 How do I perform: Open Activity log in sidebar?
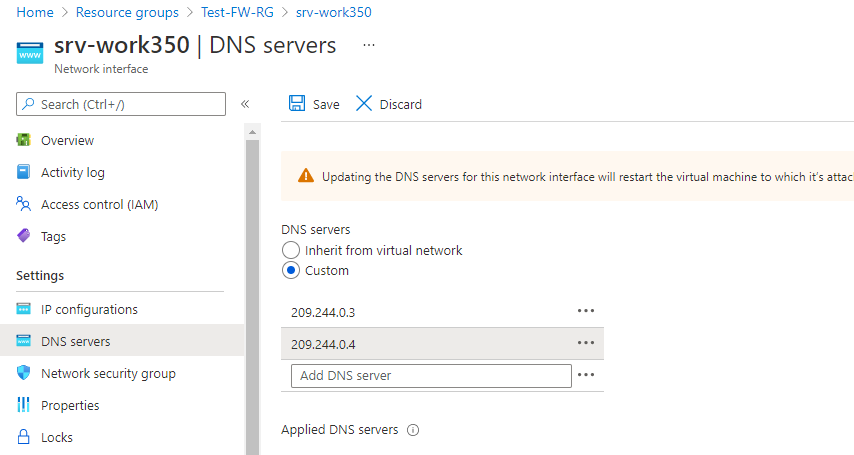click(72, 173)
